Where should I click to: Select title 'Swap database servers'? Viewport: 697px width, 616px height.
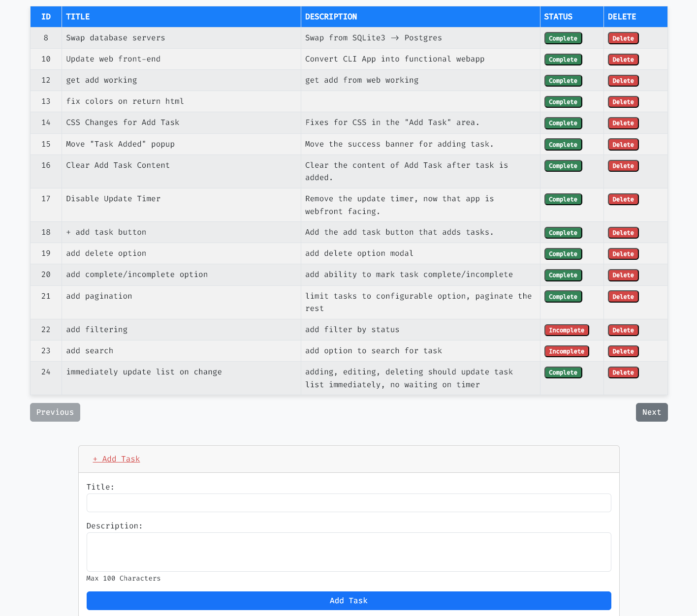[116, 38]
